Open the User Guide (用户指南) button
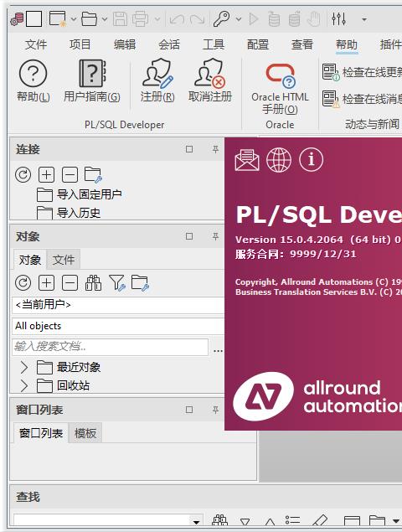The image size is (402, 532). coord(92,80)
